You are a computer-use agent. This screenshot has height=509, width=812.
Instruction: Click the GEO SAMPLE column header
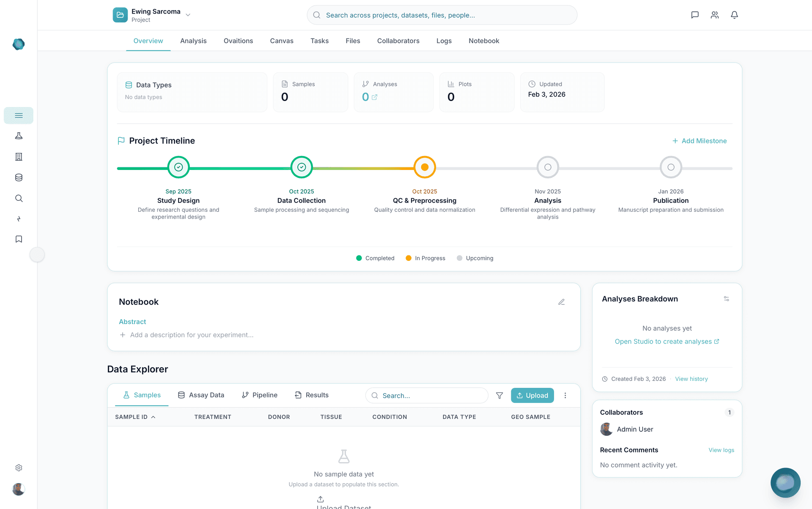click(x=531, y=417)
